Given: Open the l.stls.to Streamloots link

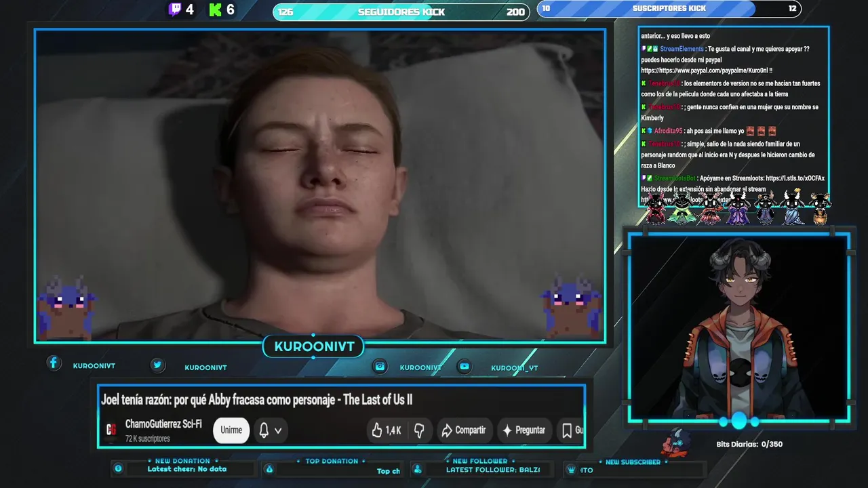Looking at the screenshot, I should 795,178.
